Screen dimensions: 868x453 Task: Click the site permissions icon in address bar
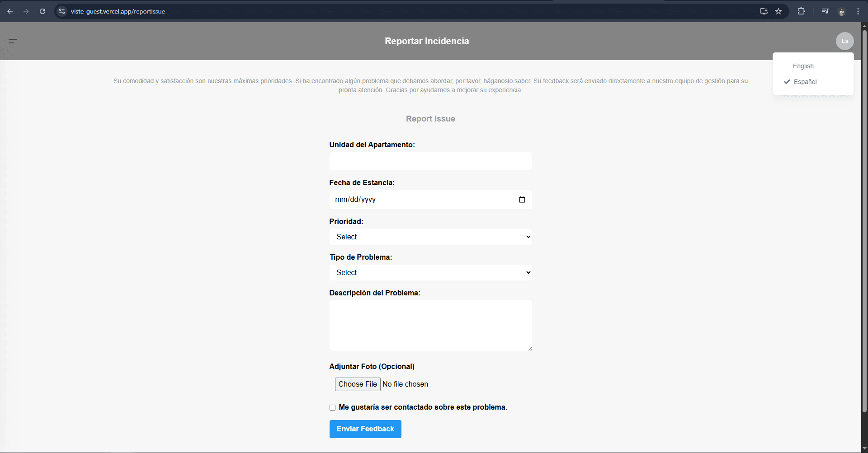61,11
